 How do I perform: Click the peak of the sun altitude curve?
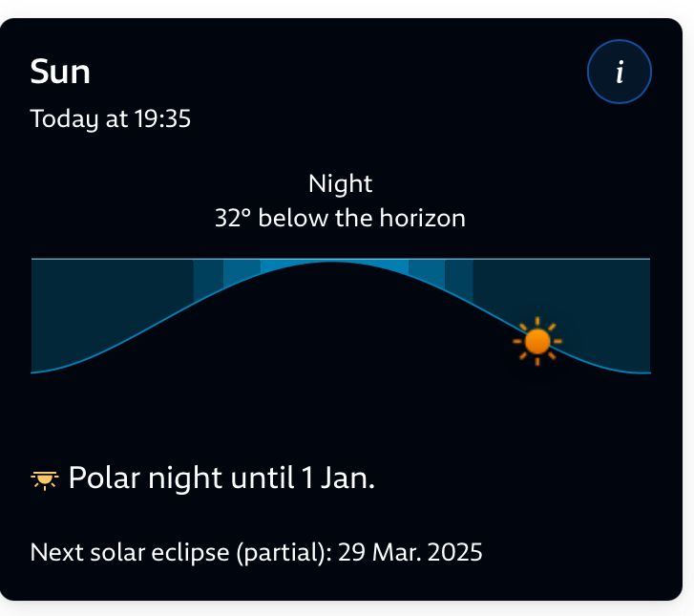point(329,263)
